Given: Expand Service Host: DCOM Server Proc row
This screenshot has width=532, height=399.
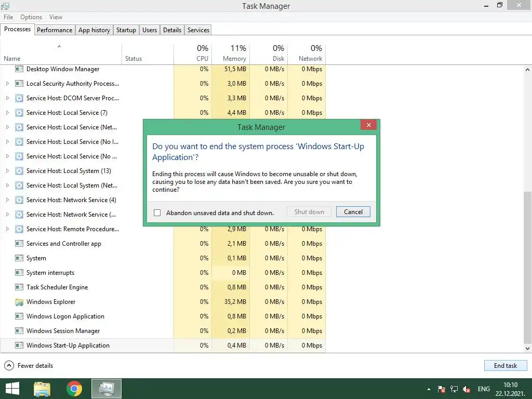Looking at the screenshot, I should click(x=7, y=98).
